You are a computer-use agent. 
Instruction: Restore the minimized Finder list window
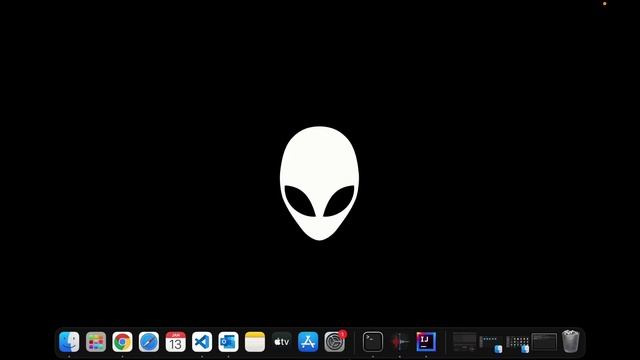pos(491,343)
